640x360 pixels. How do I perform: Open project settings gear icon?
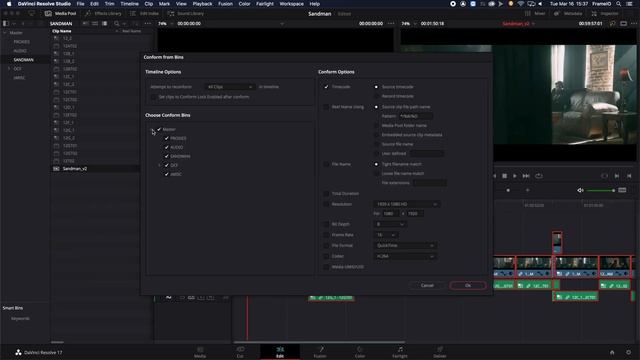click(629, 352)
